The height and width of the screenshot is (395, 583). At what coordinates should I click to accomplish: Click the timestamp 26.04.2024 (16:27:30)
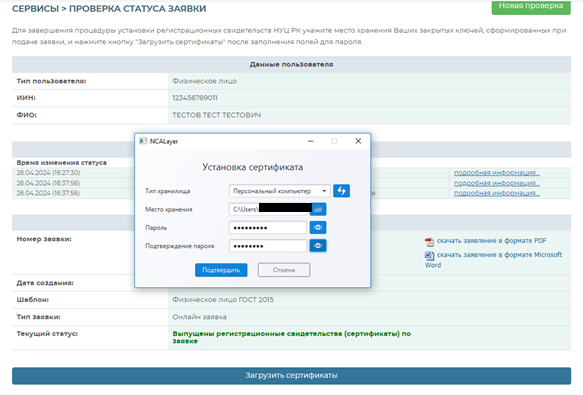(x=48, y=173)
